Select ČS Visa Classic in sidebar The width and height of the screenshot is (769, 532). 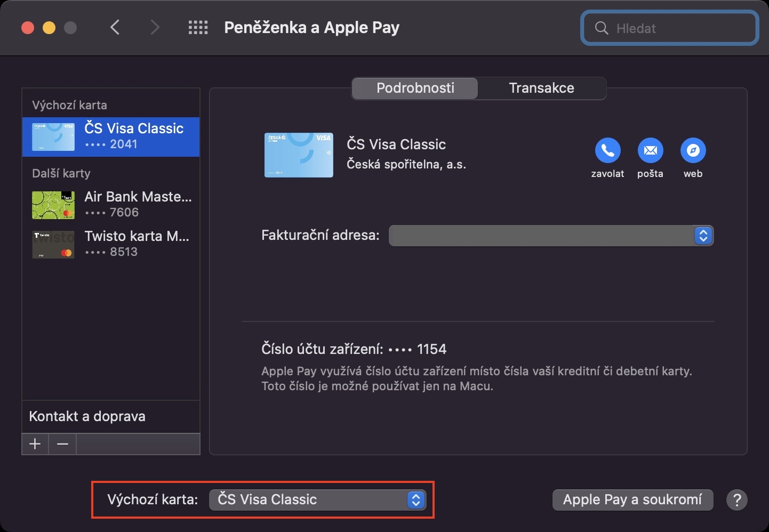click(111, 136)
